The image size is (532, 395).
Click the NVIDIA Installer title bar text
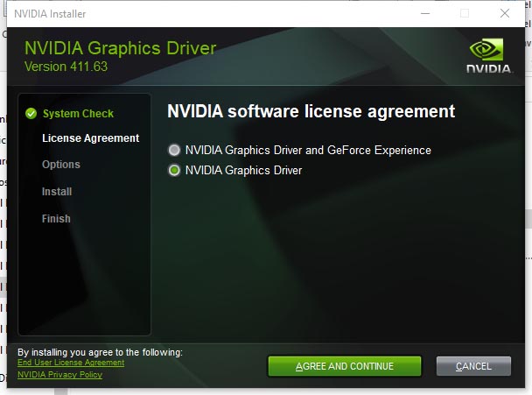click(50, 14)
